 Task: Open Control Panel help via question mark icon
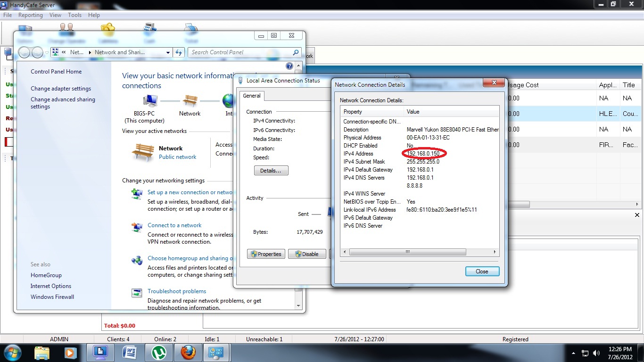289,66
